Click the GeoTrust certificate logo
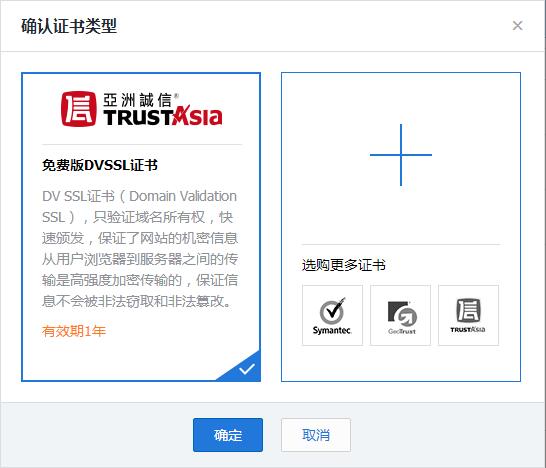Image resolution: width=546 pixels, height=468 pixels. [400, 315]
